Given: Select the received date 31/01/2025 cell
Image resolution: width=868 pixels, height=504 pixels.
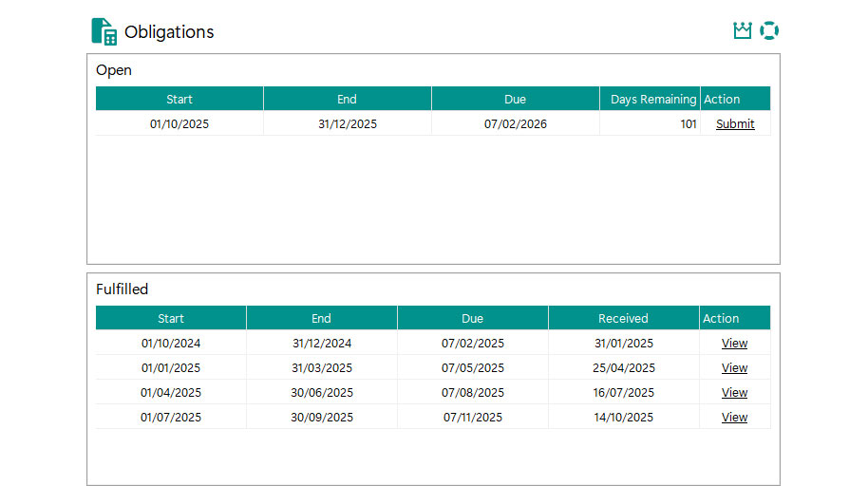Looking at the screenshot, I should tap(623, 344).
